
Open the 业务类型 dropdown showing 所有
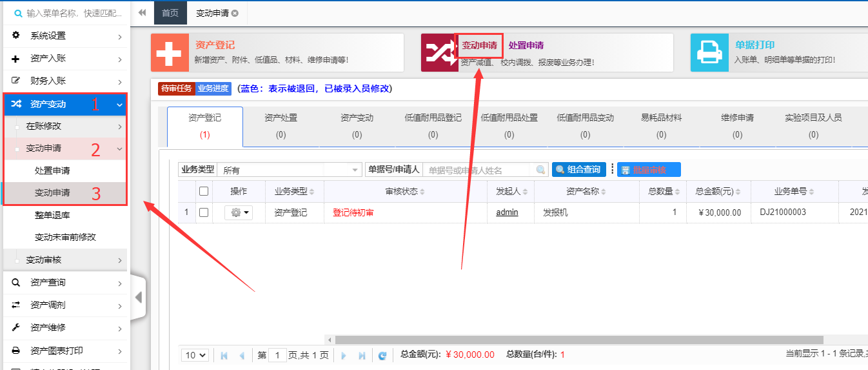pos(290,170)
